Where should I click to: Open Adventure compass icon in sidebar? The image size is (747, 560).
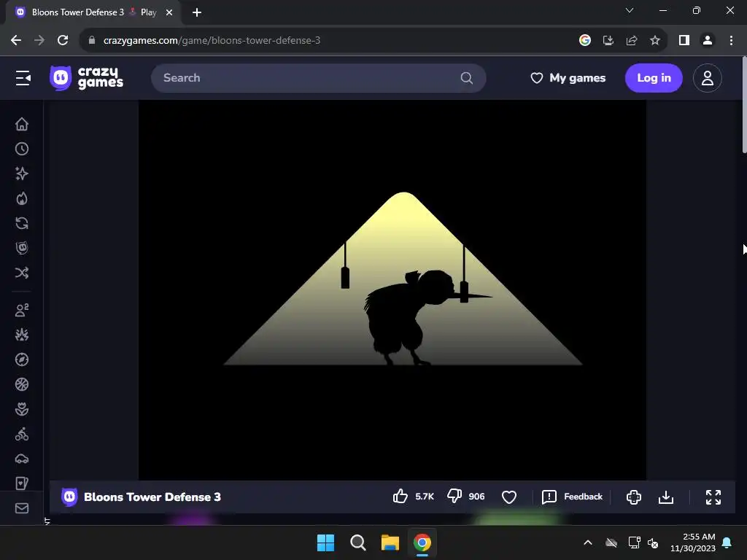click(22, 359)
